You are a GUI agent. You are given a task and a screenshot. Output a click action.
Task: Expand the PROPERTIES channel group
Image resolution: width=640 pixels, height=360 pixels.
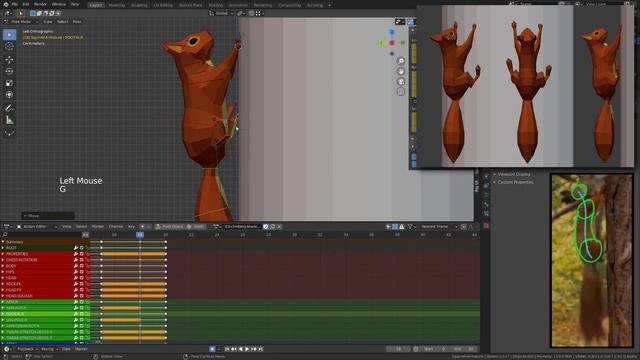coord(3,254)
